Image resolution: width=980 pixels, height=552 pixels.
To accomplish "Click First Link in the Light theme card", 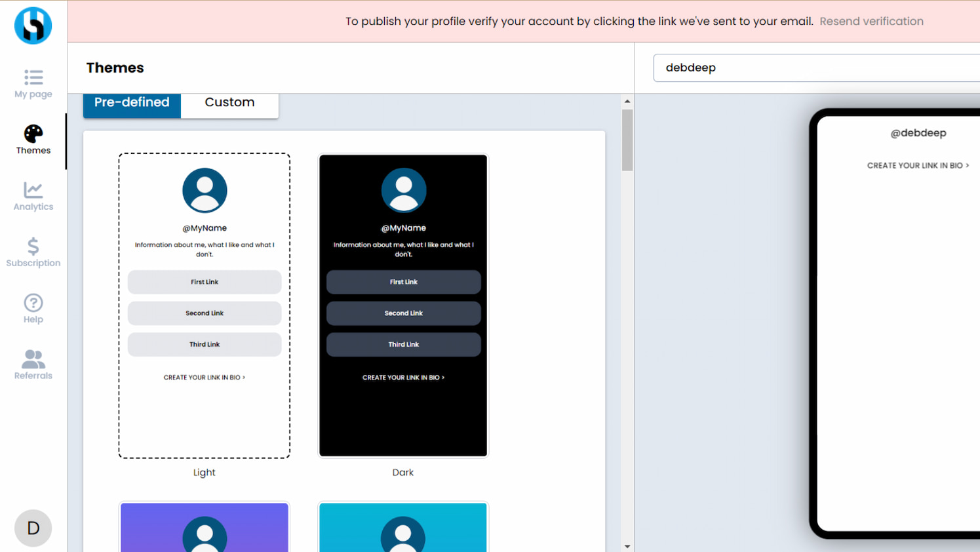I will 204,282.
